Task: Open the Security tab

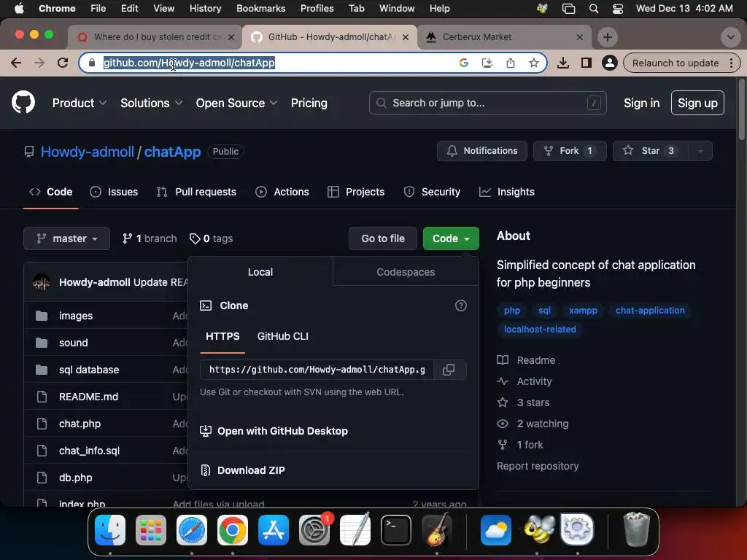Action: point(432,192)
